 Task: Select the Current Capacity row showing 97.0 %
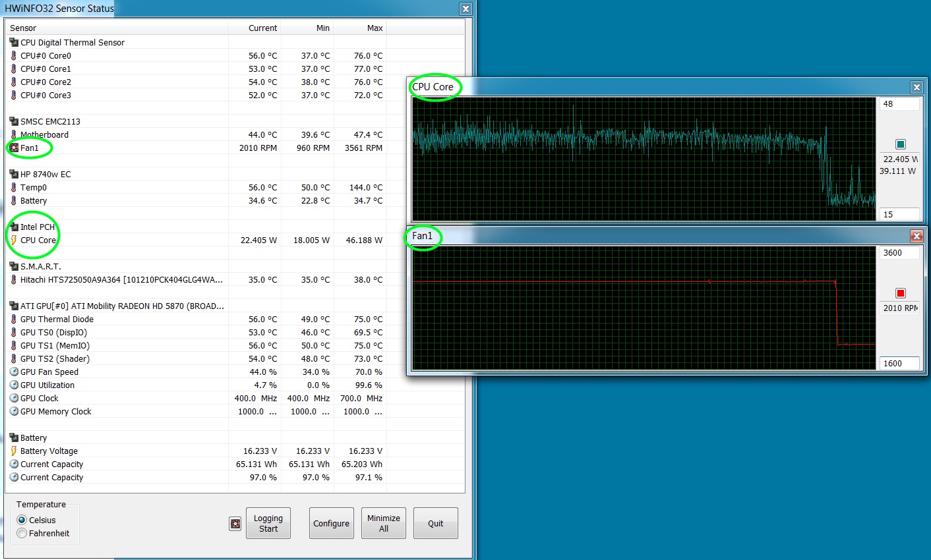[x=235, y=477]
